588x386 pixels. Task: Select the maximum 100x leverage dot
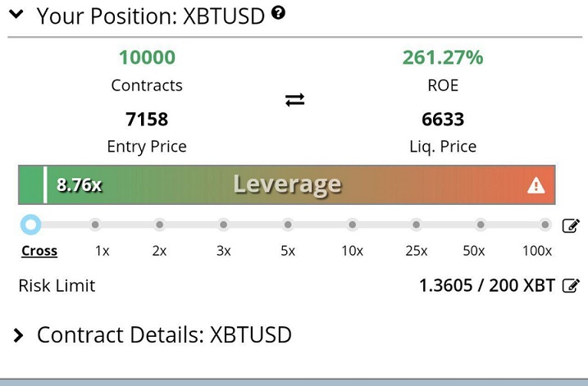point(545,225)
